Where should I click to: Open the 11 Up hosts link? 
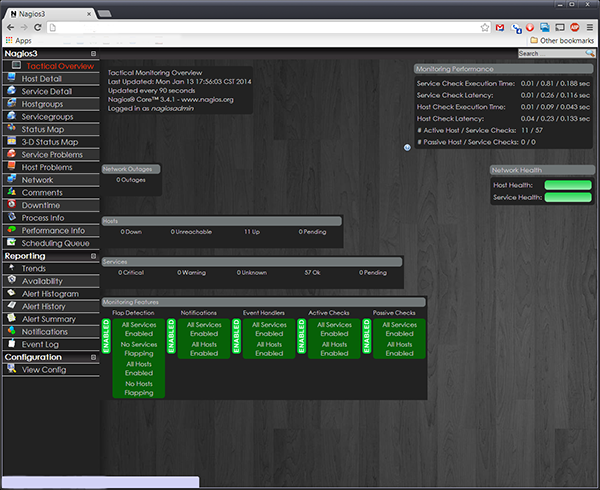pos(252,231)
